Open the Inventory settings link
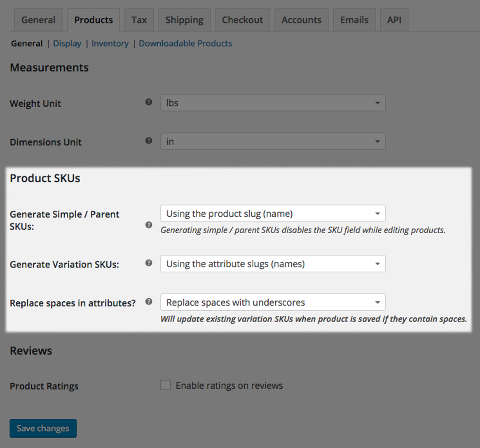This screenshot has width=480, height=448. tap(110, 43)
